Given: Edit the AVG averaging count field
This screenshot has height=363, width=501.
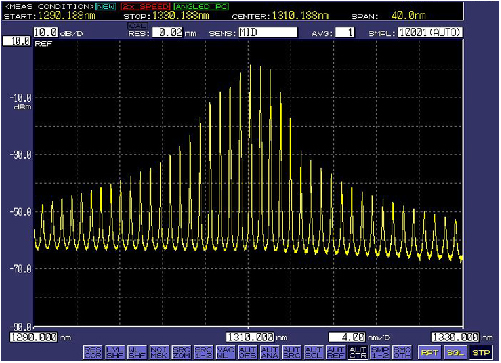Looking at the screenshot, I should click(x=345, y=32).
